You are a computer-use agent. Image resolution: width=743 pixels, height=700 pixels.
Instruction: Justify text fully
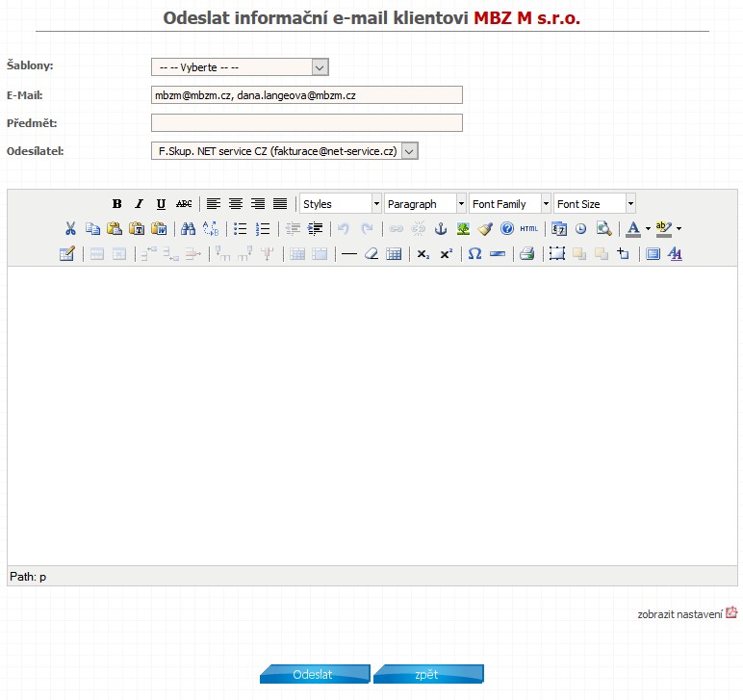280,204
